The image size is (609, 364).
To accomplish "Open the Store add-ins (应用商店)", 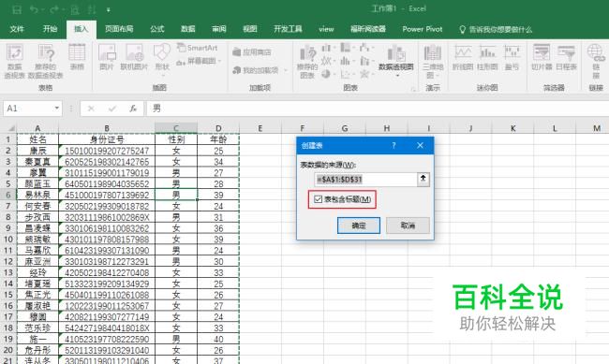I will click(252, 52).
